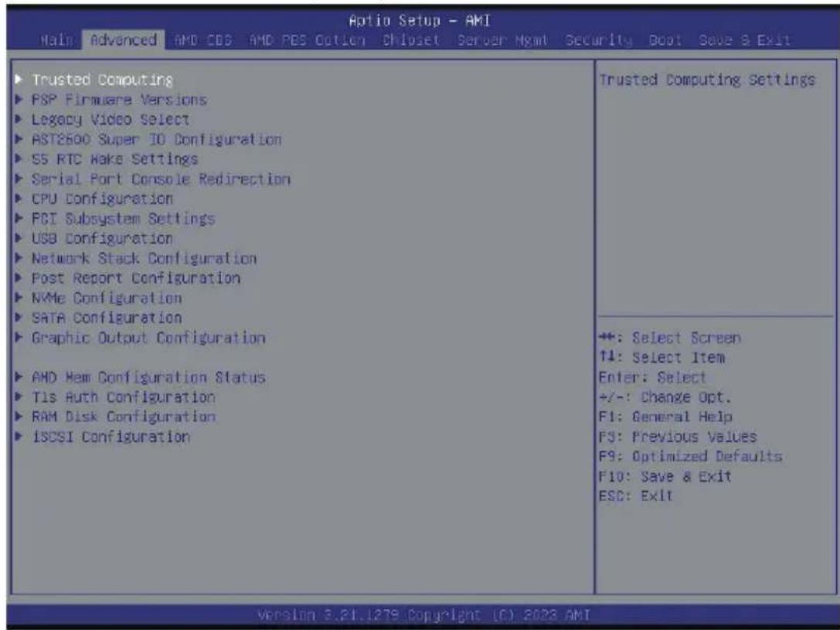Open Graphic Output Configuration
Viewport: 840px width, 630px height.
pyautogui.click(x=148, y=338)
